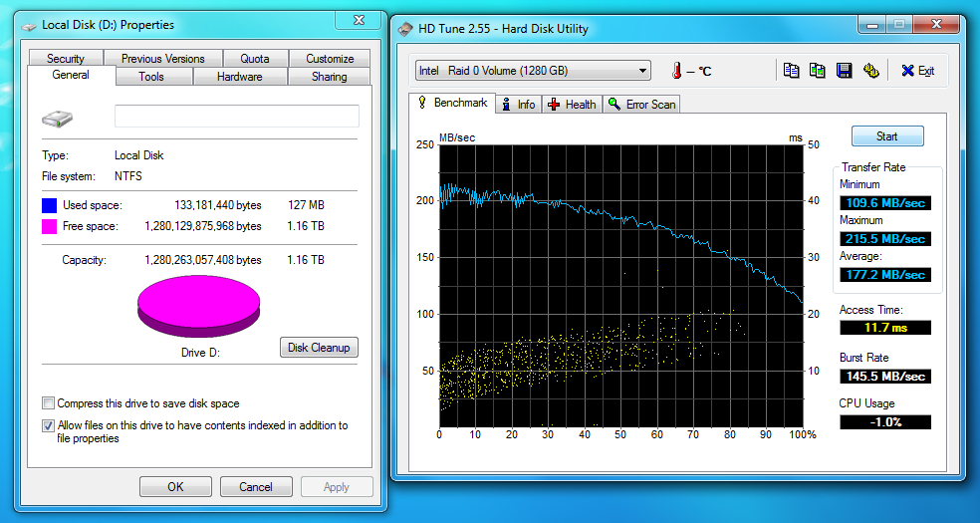The height and width of the screenshot is (523, 980).
Task: Open the Sharing tab
Action: (330, 77)
